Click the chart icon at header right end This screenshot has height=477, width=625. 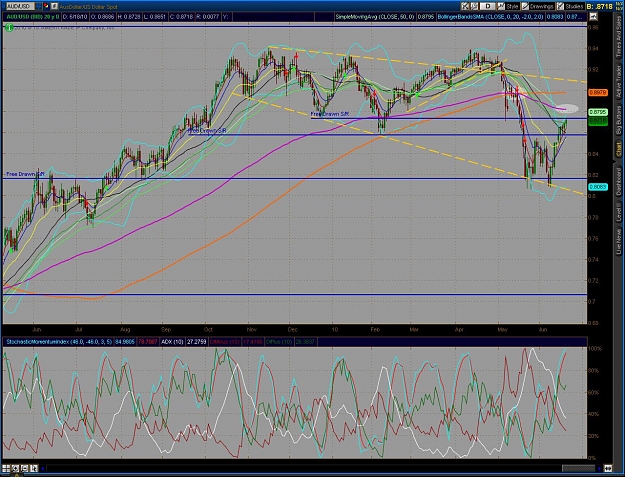593,17
